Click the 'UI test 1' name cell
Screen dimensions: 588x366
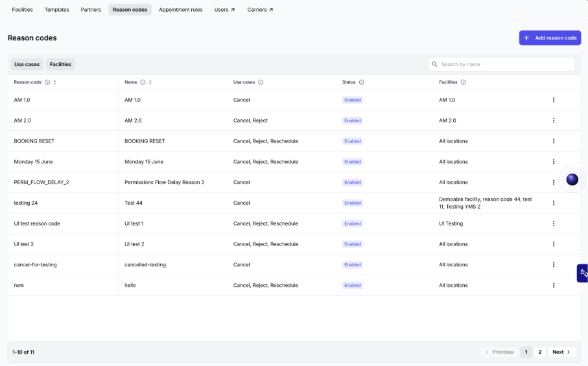(134, 223)
